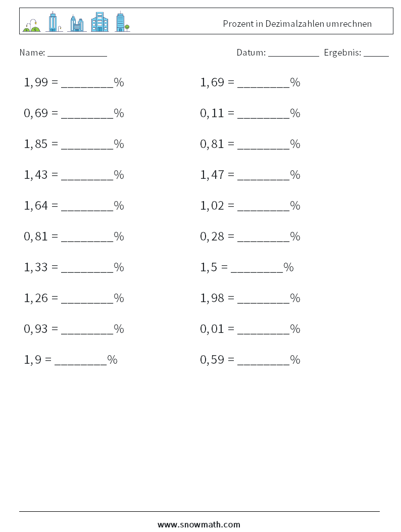Open the www.snowmath.com link
The width and height of the screenshot is (401, 532).
point(199,524)
